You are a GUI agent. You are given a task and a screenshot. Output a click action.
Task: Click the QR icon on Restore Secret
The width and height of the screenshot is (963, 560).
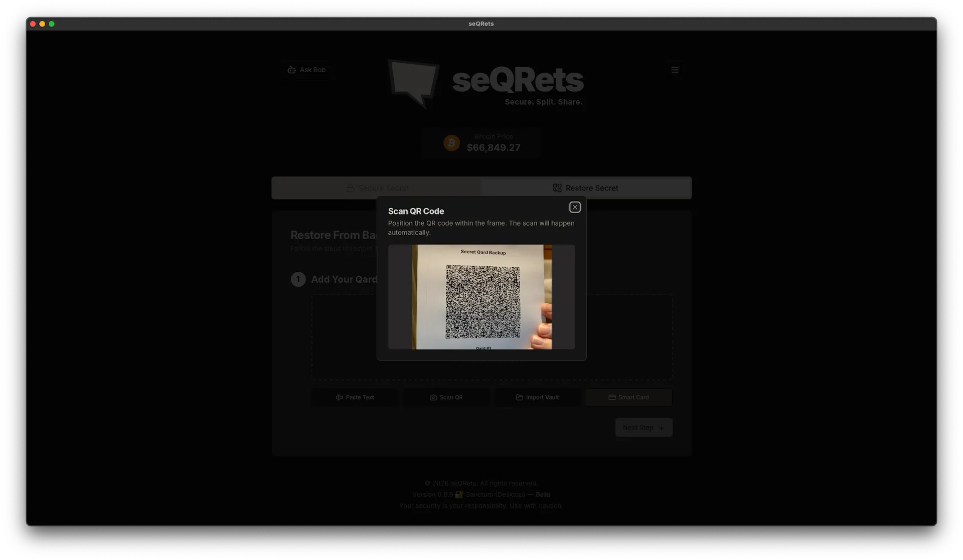click(557, 188)
